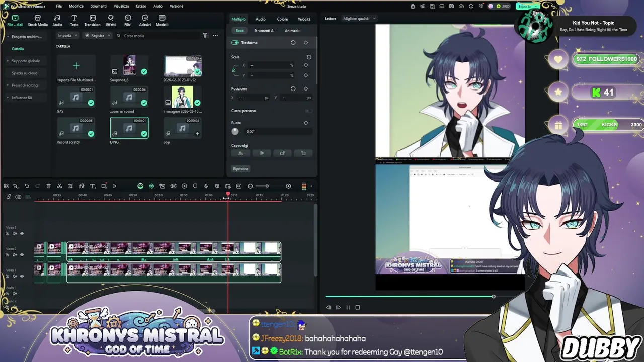Click the flip horizontal button
Viewport: 644px width, 362px height.
[x=240, y=153]
